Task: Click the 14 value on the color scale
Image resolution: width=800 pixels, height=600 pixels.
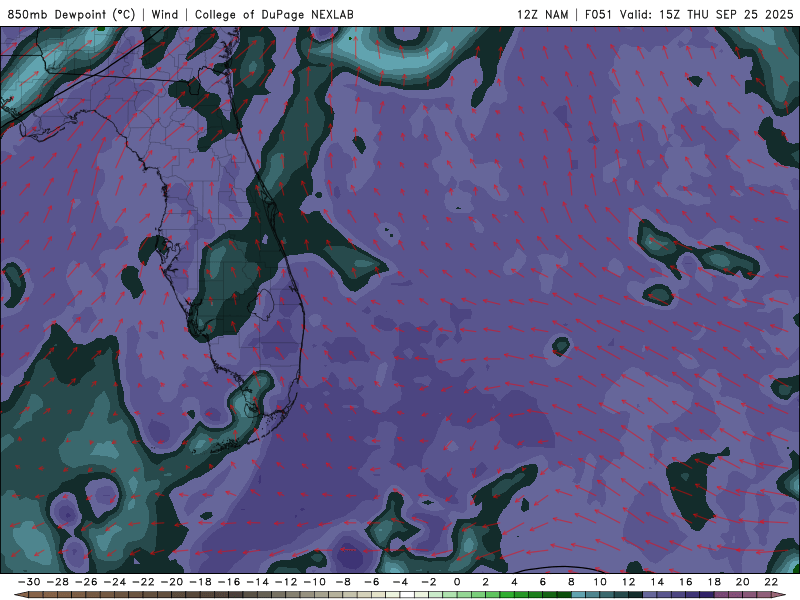Action: coord(657,582)
